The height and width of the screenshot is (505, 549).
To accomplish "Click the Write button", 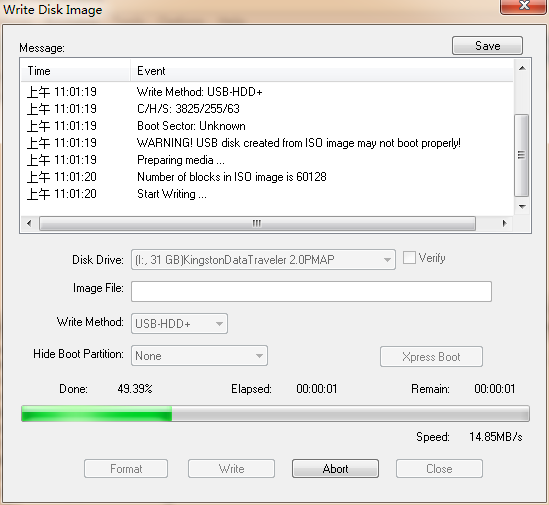I will coord(231,469).
